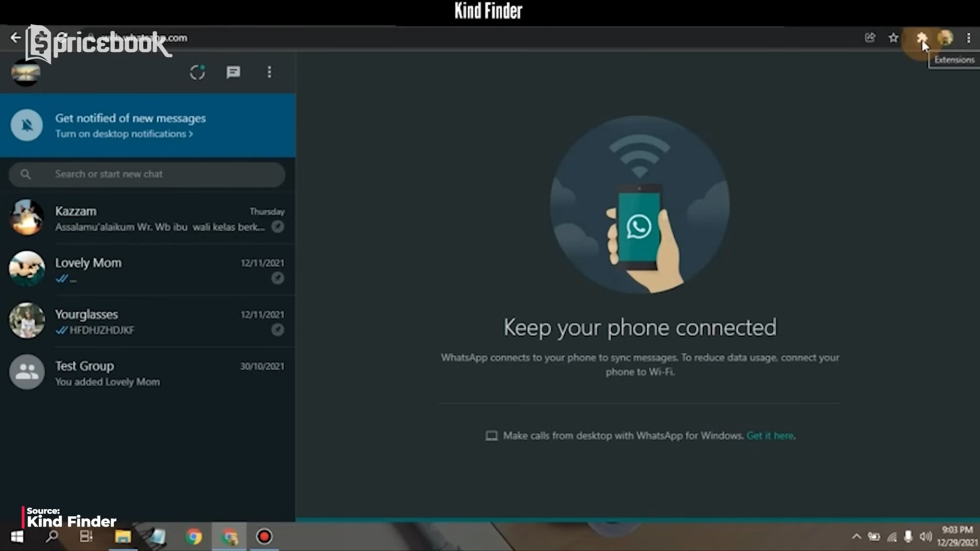Image resolution: width=980 pixels, height=551 pixels.
Task: Click the notepad app icon on taskbar
Action: (x=158, y=537)
